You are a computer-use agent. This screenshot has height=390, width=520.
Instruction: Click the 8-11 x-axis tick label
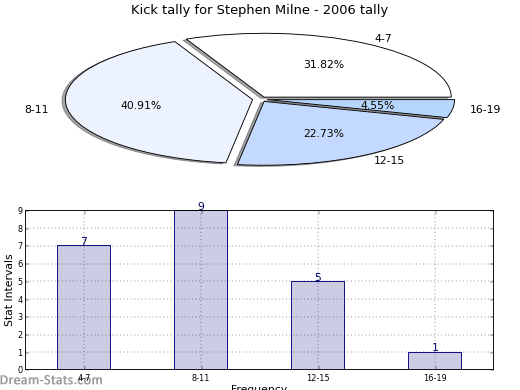point(201,378)
